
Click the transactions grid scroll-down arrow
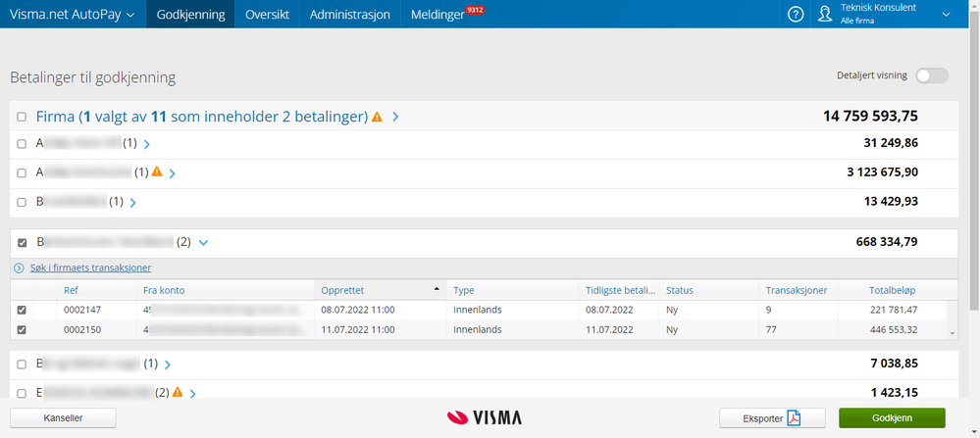(953, 334)
